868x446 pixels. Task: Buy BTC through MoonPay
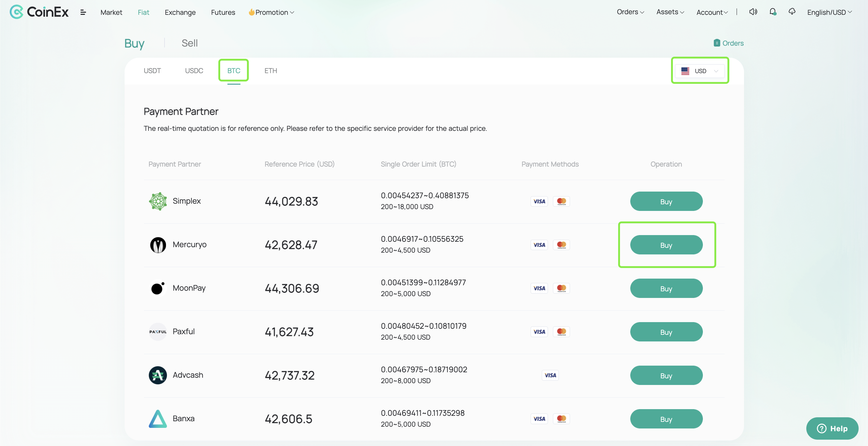[666, 288]
